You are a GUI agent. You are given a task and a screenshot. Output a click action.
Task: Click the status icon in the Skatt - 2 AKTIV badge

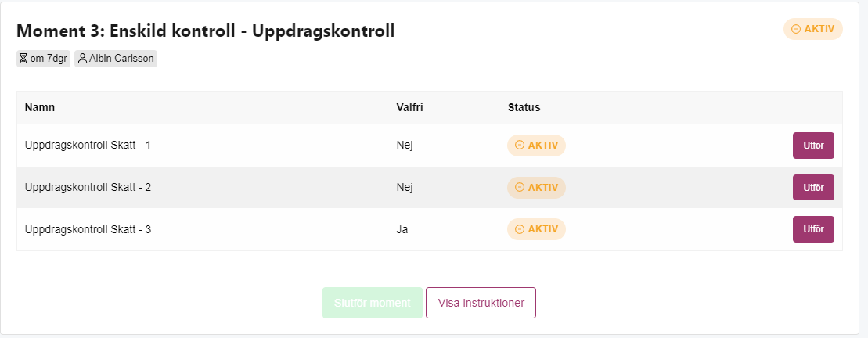point(519,188)
